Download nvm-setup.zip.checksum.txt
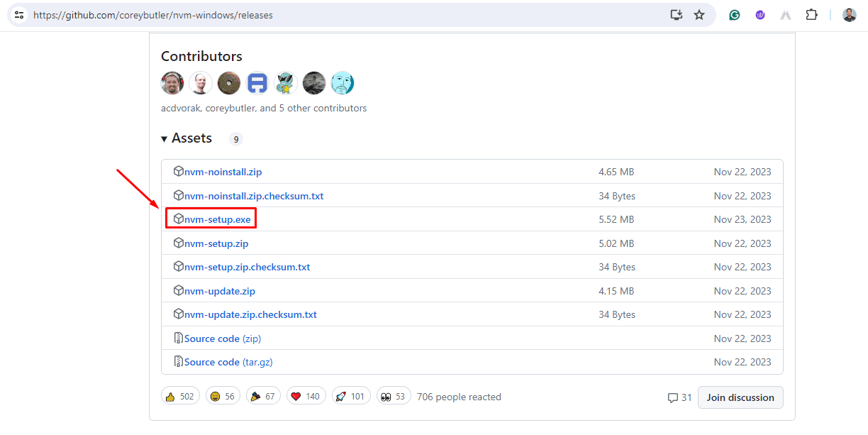 (247, 267)
